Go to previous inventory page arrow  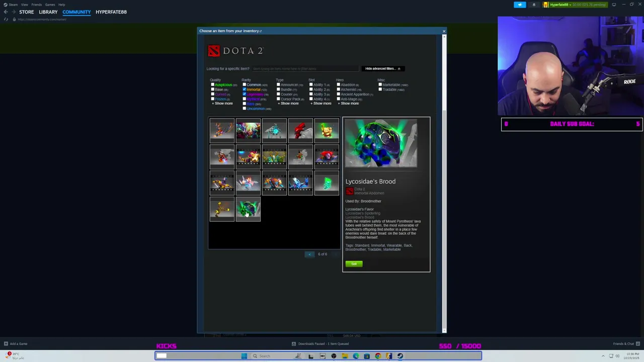309,254
